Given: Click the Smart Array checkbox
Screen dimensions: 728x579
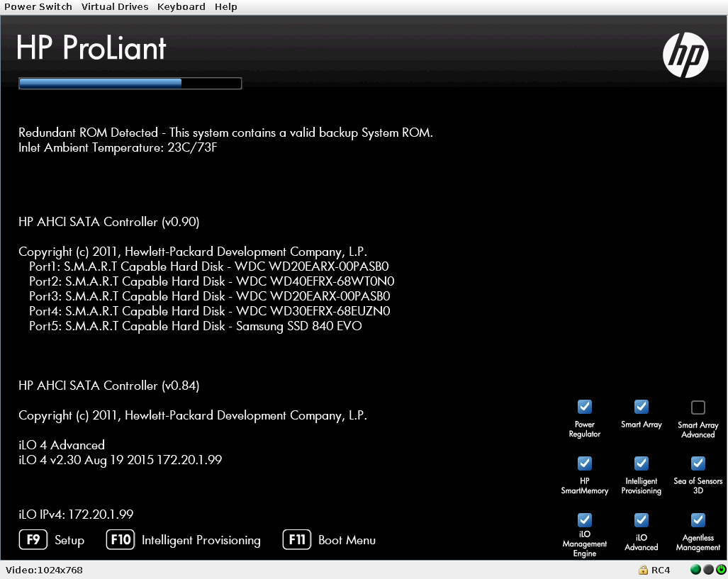Looking at the screenshot, I should (x=642, y=407).
